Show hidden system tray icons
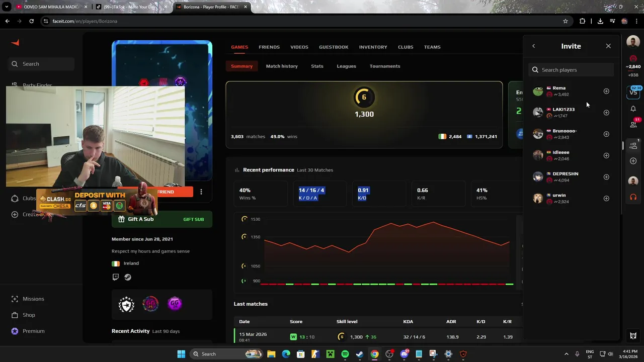This screenshot has height=362, width=644. click(x=566, y=354)
